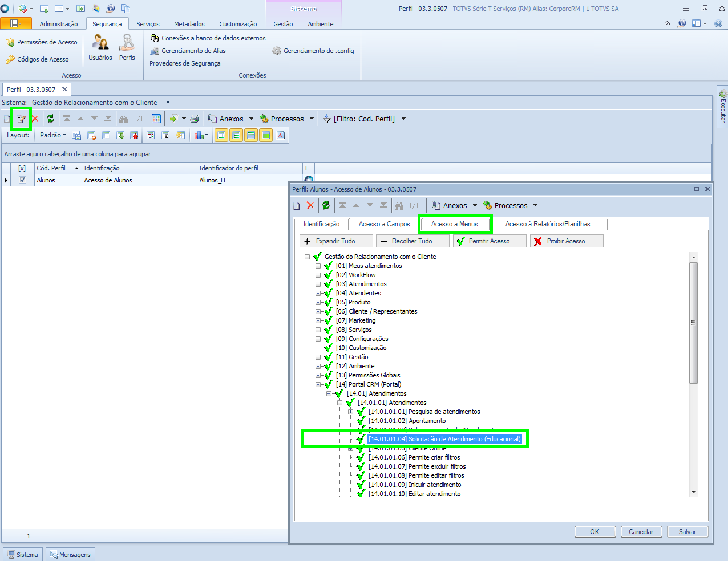This screenshot has height=561, width=728.
Task: Click the new record icon in main toolbar
Action: pyautogui.click(x=7, y=119)
